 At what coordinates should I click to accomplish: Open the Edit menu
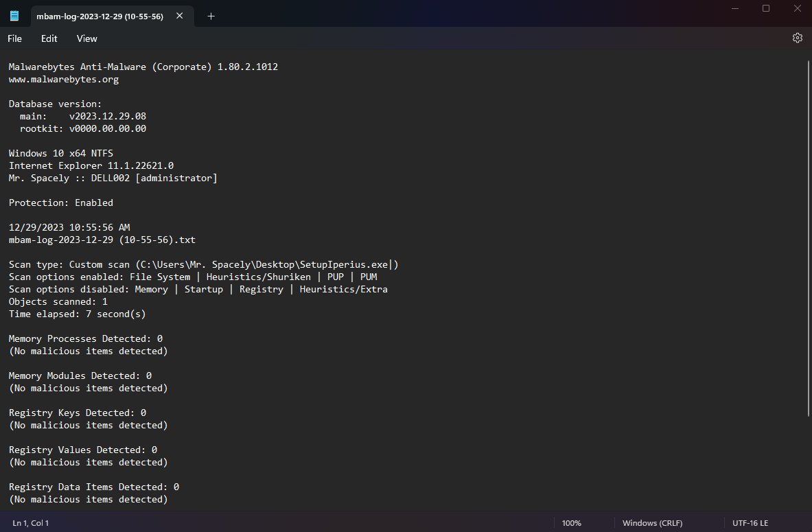coord(49,39)
